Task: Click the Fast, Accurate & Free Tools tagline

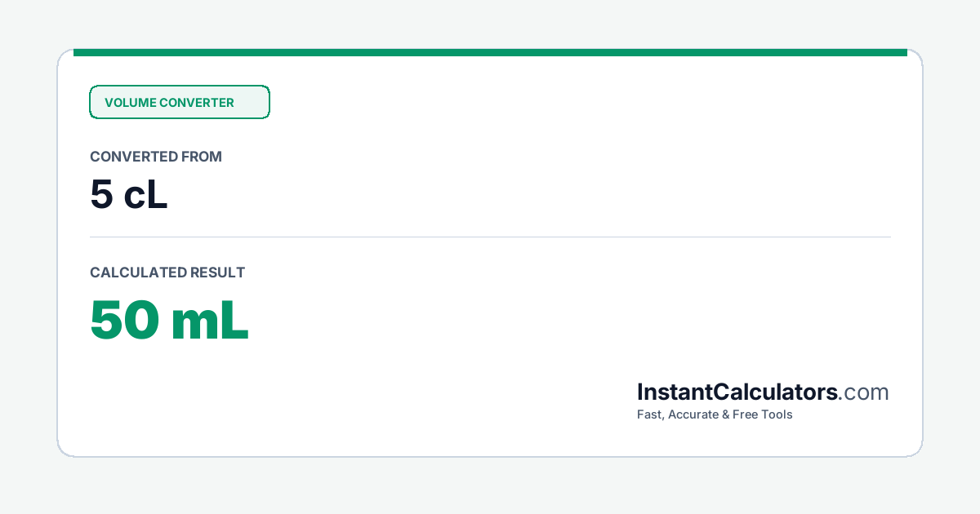Action: tap(715, 414)
